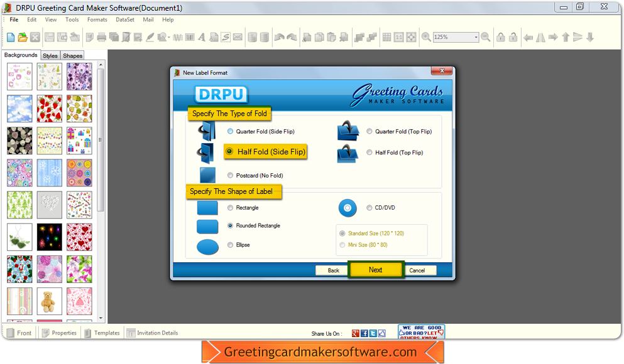Click the Cancel button in dialog
The image size is (624, 364).
coord(417,270)
